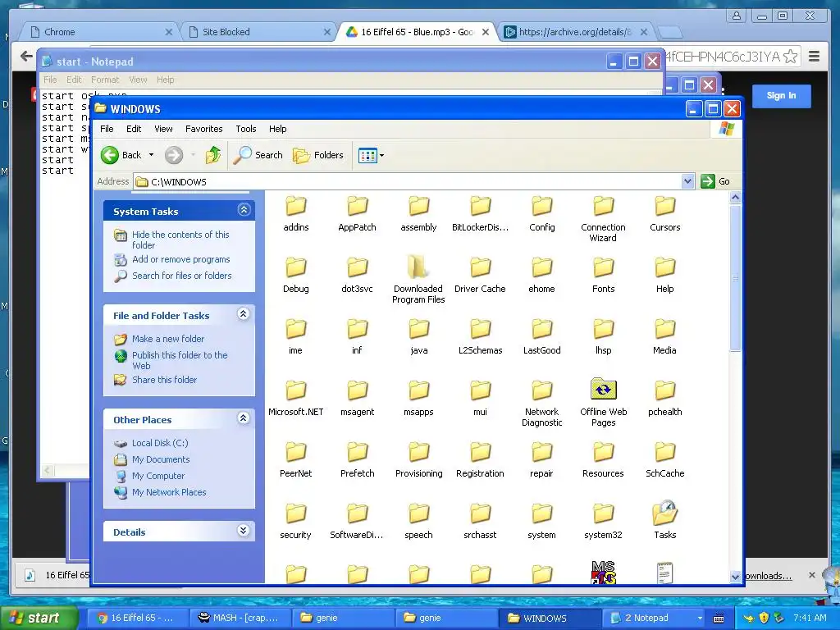Open Local Disk (C:) in Other Places
This screenshot has width=840, height=630.
[x=160, y=443]
